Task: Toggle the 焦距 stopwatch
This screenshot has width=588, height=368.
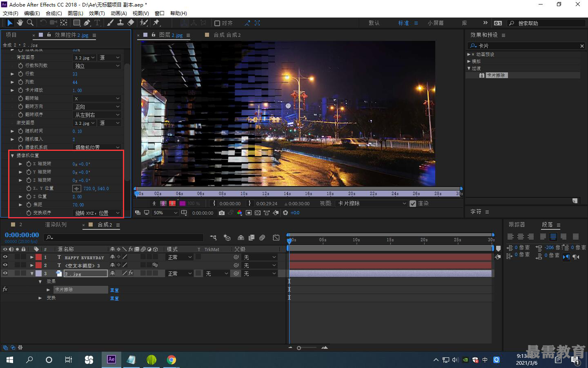Action: point(29,205)
